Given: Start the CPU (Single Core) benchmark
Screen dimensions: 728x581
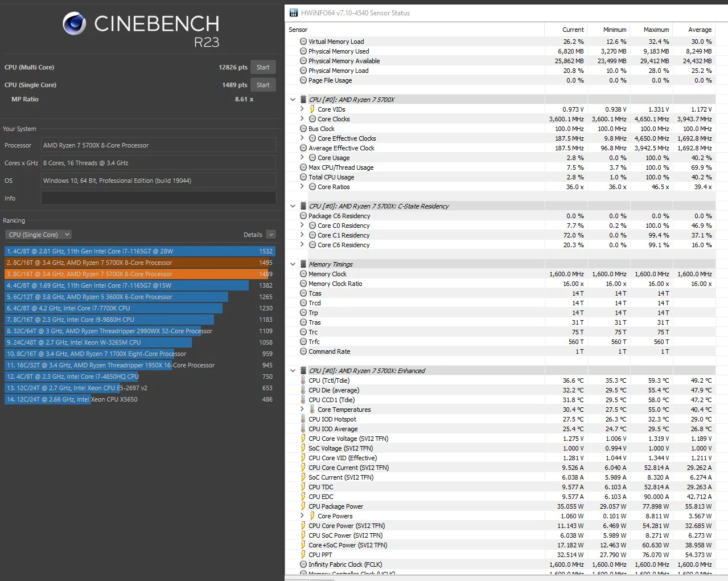Looking at the screenshot, I should [263, 85].
